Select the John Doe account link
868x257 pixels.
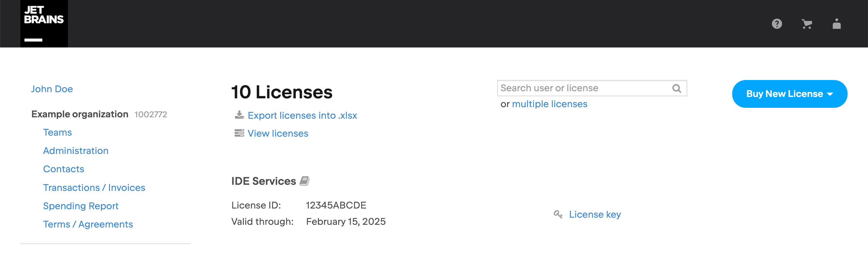click(x=52, y=89)
